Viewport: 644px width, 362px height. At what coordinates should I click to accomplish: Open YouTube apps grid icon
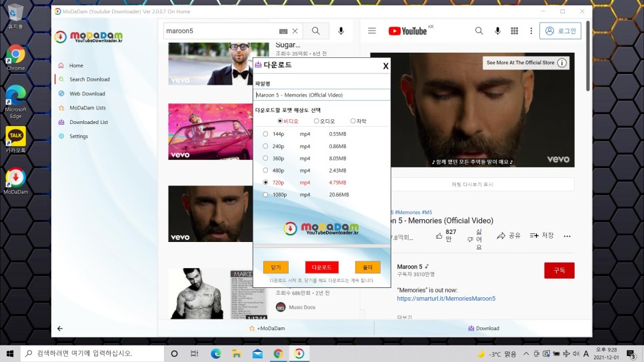(514, 31)
